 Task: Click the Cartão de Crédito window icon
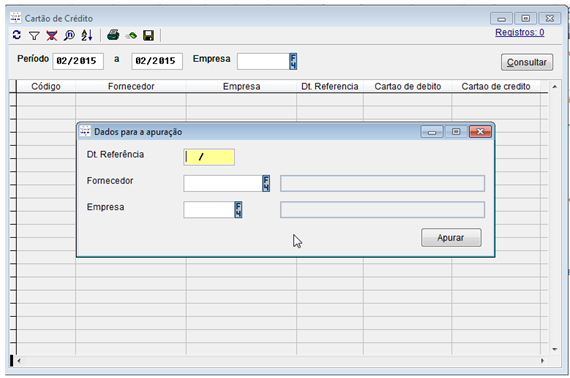15,17
